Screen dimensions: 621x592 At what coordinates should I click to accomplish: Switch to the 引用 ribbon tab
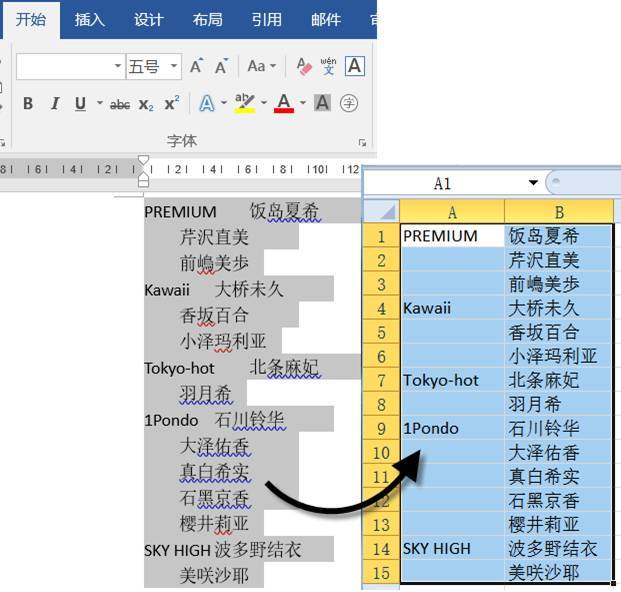(267, 20)
